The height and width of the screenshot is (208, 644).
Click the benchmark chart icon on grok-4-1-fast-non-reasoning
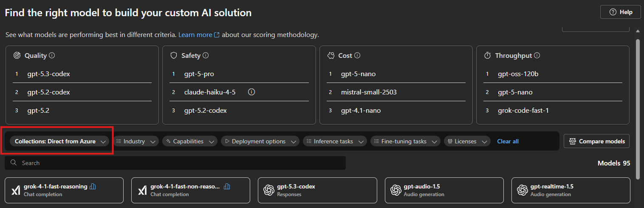point(227,186)
